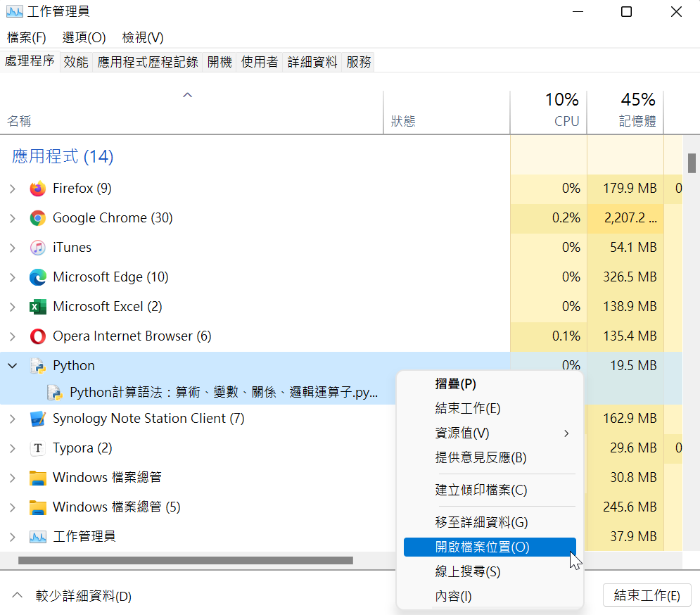
Task: Click the horizontal scrollbar thumb
Action: [186, 561]
